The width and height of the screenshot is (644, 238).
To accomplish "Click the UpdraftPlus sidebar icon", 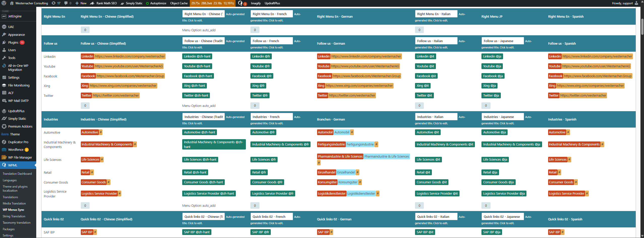I will (4, 111).
